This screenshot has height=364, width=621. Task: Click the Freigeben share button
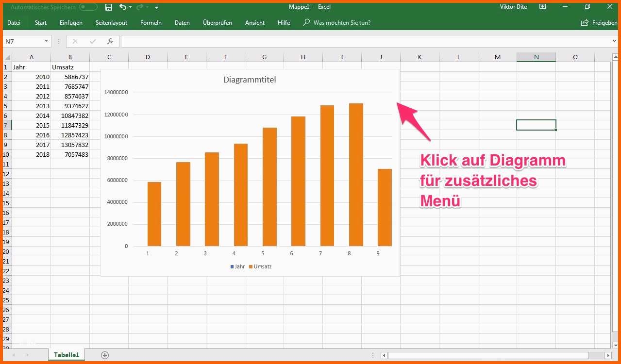(x=600, y=23)
